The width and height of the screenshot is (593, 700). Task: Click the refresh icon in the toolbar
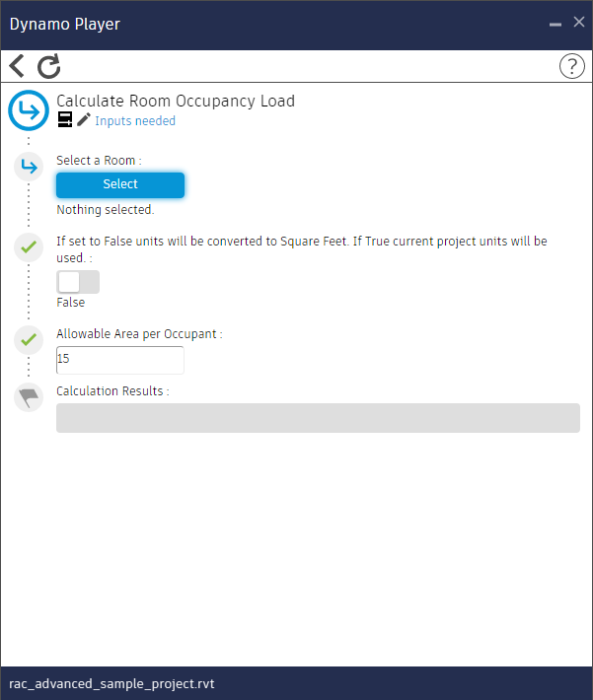click(x=49, y=66)
